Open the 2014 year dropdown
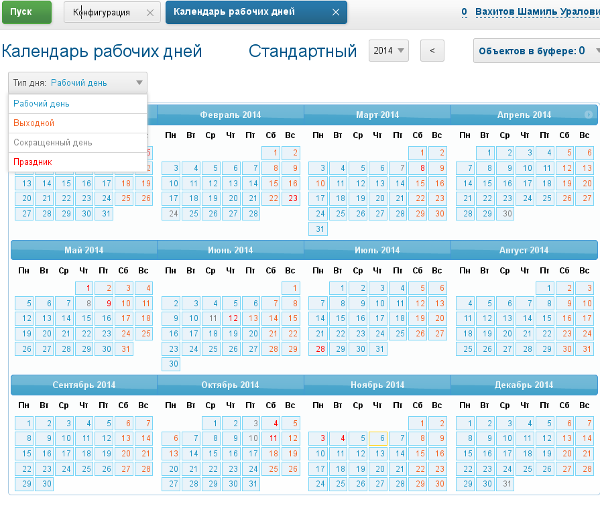This screenshot has height=508, width=600. click(x=389, y=51)
